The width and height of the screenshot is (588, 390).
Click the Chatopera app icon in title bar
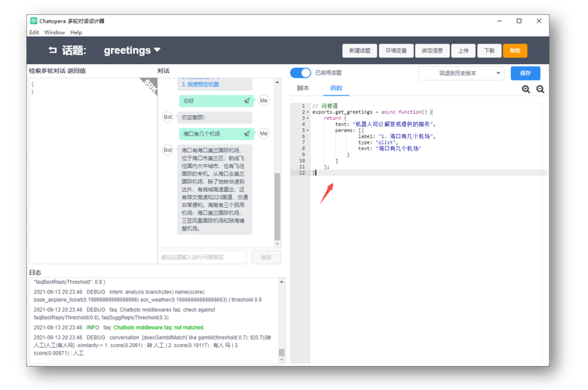pos(34,21)
